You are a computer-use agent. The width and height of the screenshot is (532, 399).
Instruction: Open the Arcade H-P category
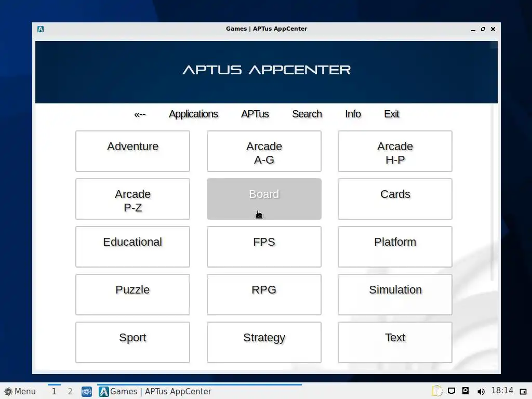click(x=395, y=151)
